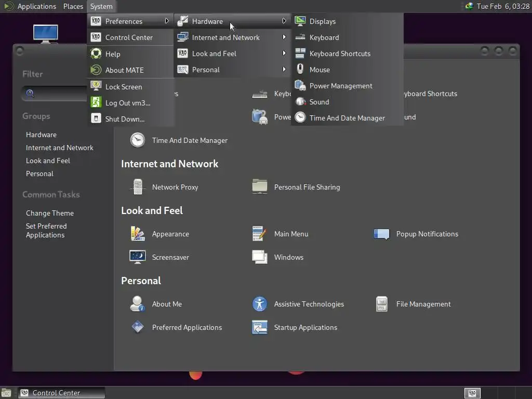The height and width of the screenshot is (399, 532).
Task: Select the Personal group in sidebar
Action: [39, 174]
